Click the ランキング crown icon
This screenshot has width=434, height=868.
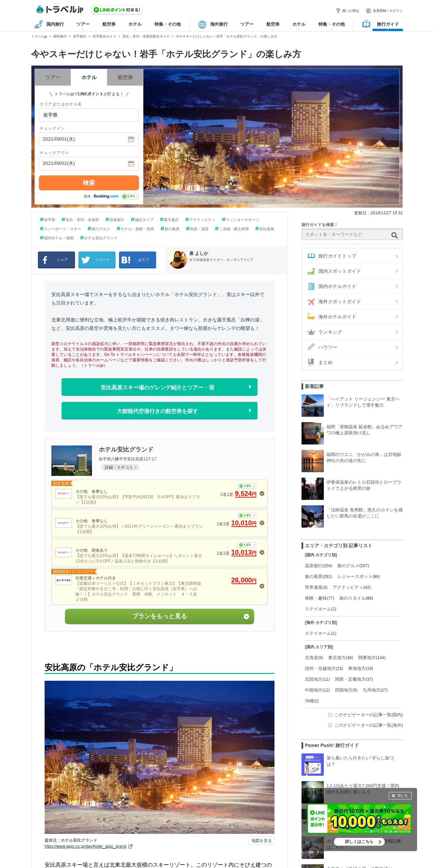click(311, 332)
